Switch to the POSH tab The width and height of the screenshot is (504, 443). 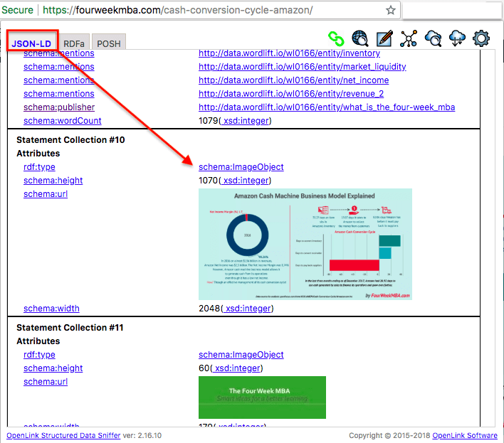[109, 43]
